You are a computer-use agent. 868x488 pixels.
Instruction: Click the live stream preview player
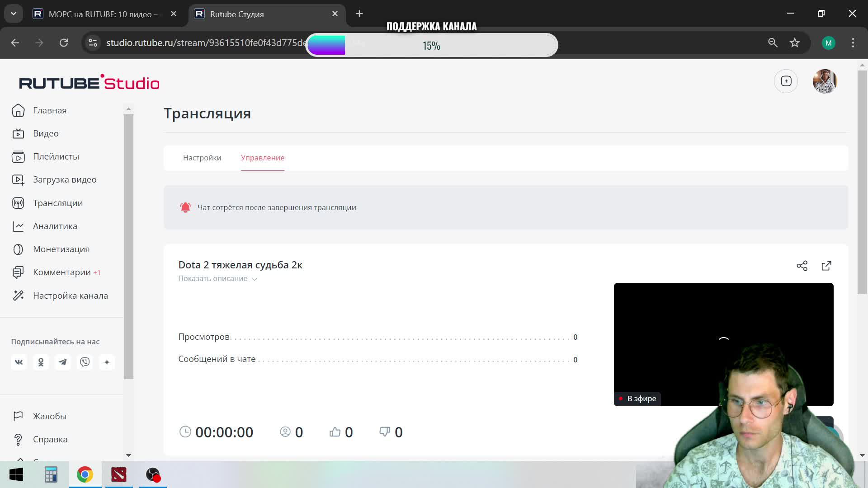[x=723, y=344]
